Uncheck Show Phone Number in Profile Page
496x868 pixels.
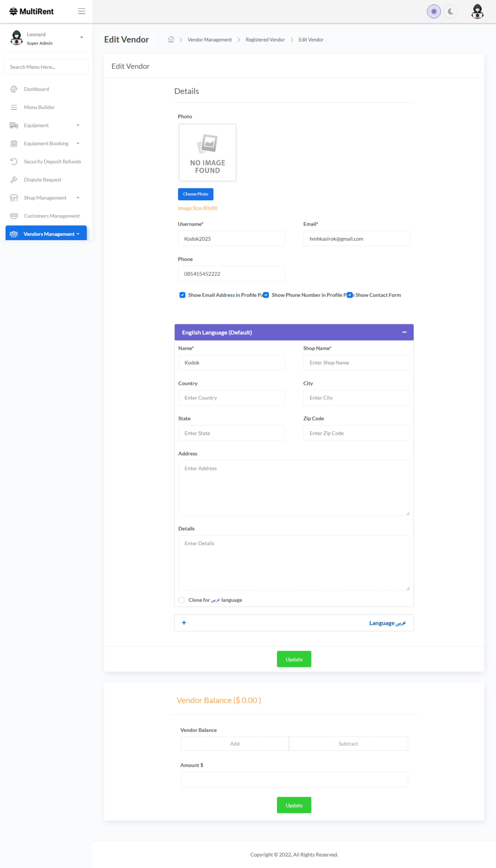266,295
